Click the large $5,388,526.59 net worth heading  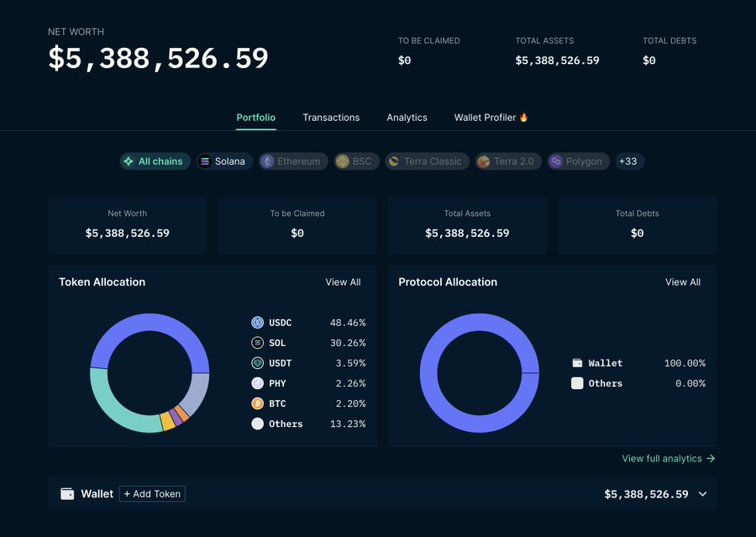tap(158, 58)
